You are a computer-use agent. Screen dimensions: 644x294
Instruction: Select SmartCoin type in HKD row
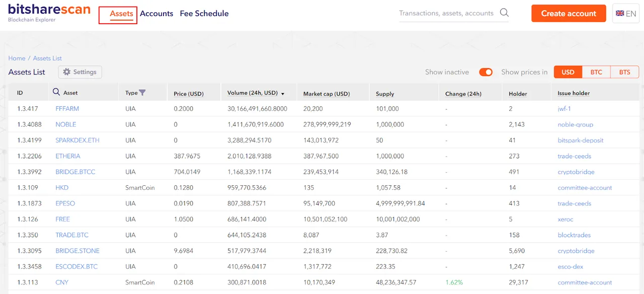click(140, 188)
